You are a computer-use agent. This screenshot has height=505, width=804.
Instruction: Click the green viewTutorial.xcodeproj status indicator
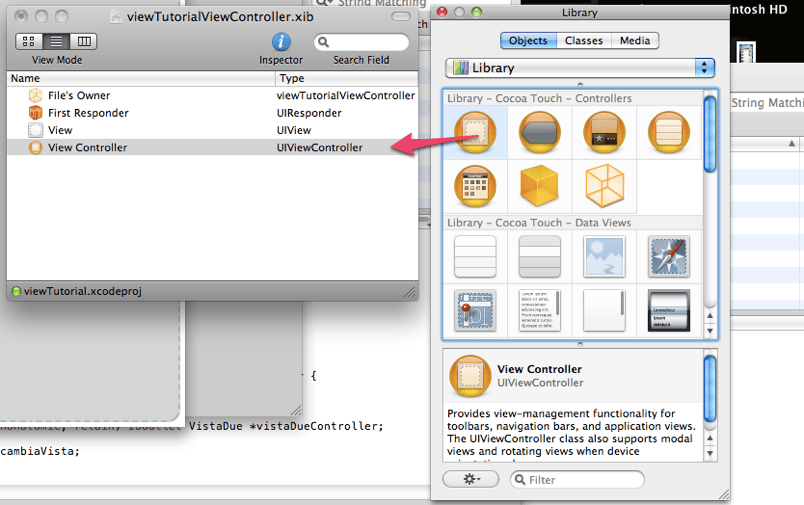[x=16, y=291]
